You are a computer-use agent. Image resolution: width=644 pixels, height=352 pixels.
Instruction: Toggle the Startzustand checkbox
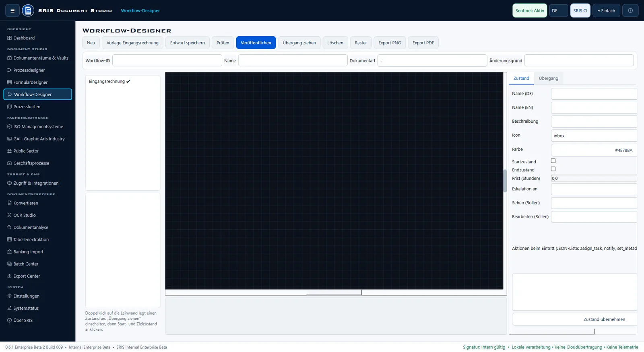click(553, 161)
